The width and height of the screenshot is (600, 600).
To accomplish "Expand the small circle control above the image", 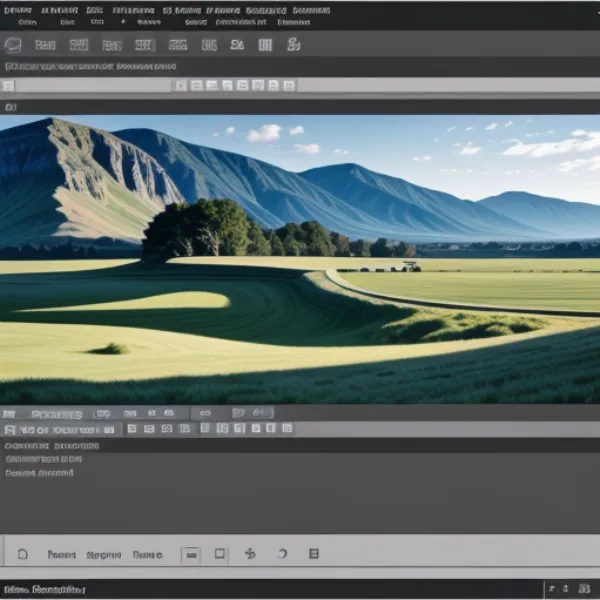I will click(x=10, y=106).
